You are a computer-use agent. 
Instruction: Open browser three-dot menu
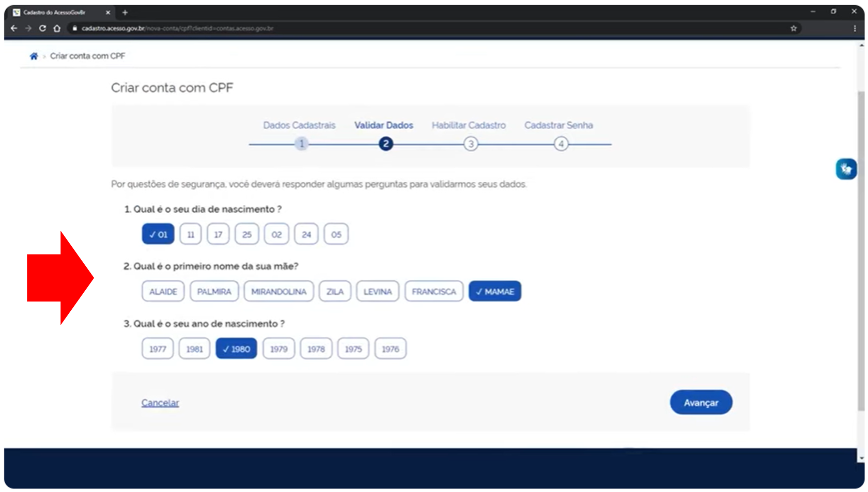click(855, 28)
